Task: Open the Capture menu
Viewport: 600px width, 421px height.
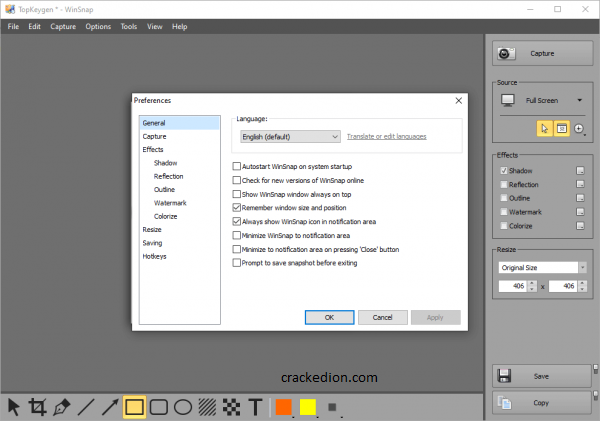Action: 63,26
